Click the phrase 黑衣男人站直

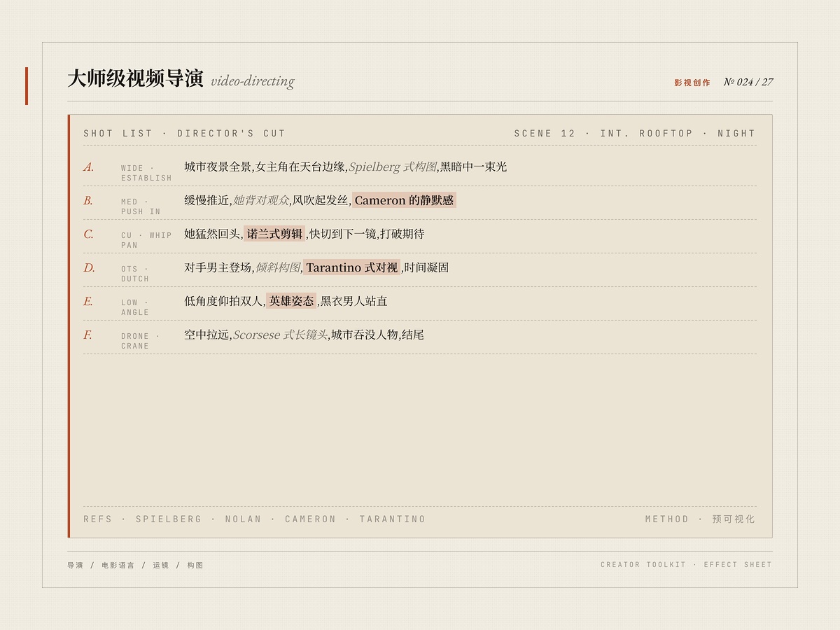point(354,301)
